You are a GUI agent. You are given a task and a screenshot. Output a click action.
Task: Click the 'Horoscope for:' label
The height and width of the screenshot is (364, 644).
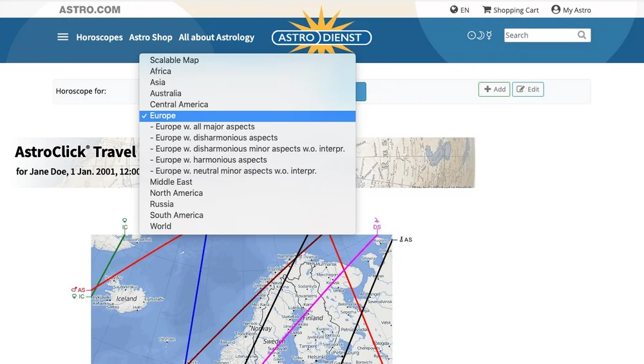(x=81, y=91)
